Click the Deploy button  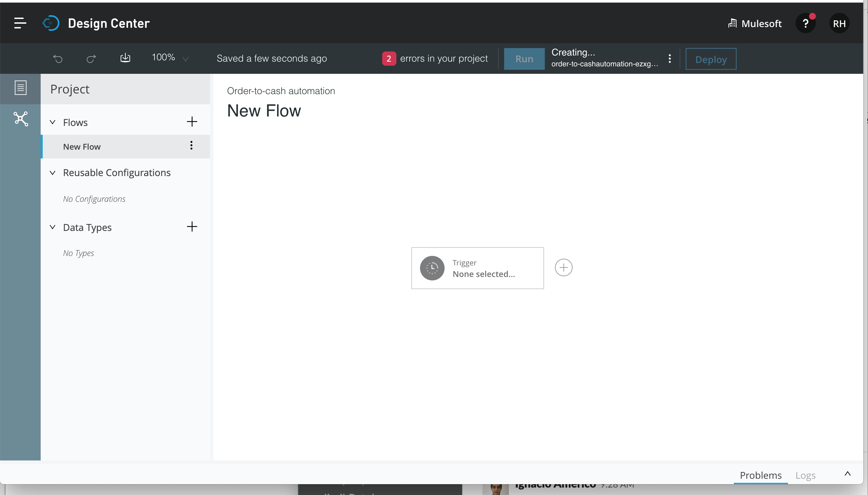(x=710, y=59)
